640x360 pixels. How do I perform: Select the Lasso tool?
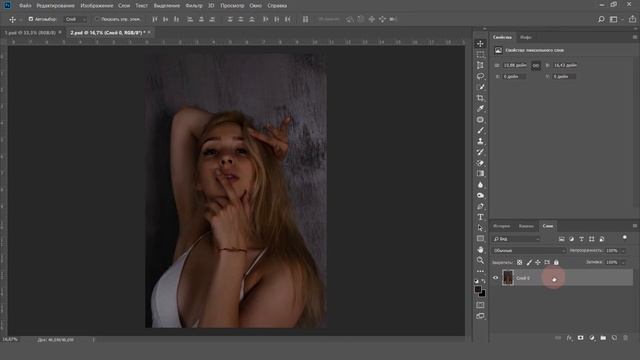[480, 76]
